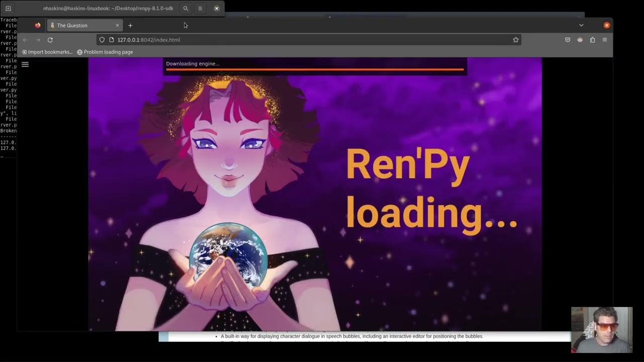Click the tracking protection shield icon
This screenshot has width=644, height=362.
tap(102, 40)
